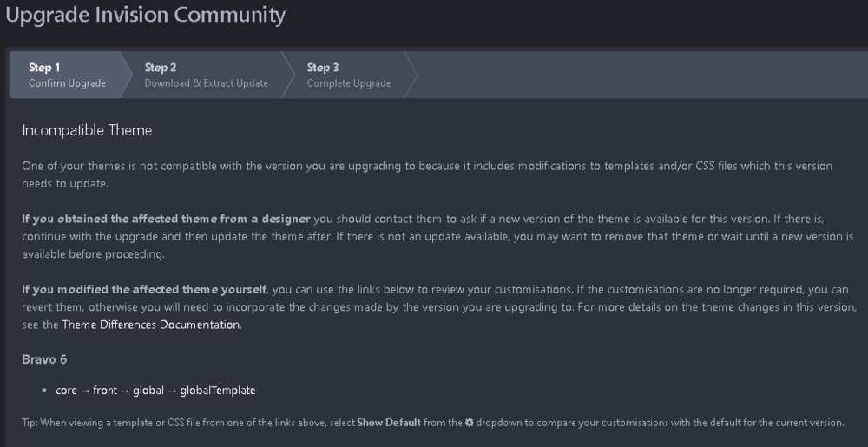Click the Upgrade Invision Community page title

(145, 15)
